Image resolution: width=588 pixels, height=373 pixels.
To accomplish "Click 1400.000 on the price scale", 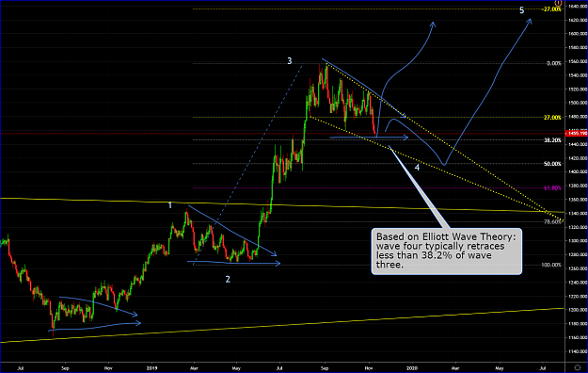I will pyautogui.click(x=578, y=172).
